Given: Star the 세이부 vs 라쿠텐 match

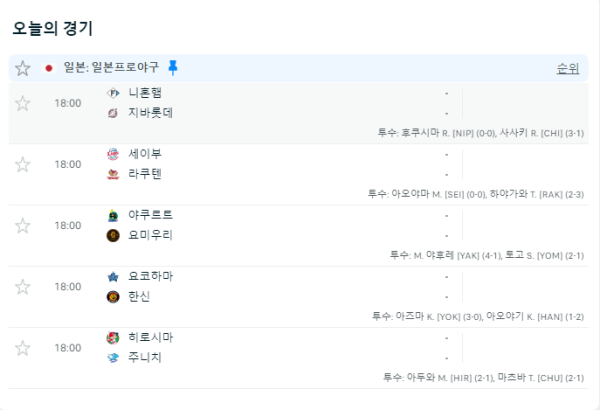Looking at the screenshot, I should (x=23, y=165).
